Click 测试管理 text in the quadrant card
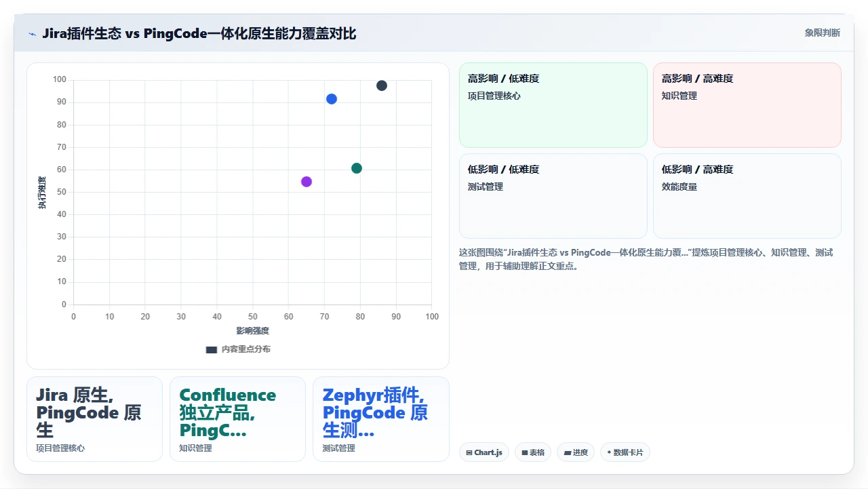This screenshot has height=489, width=868. (x=486, y=187)
